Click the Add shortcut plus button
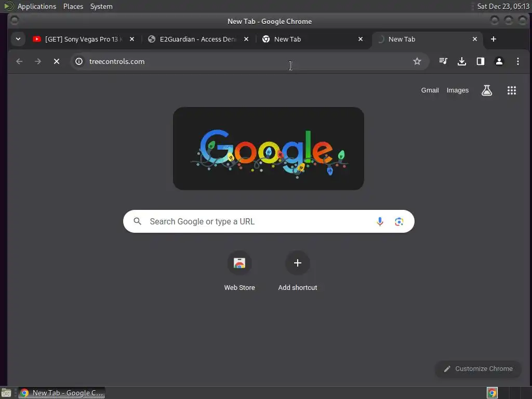The height and width of the screenshot is (399, 532). tap(298, 263)
